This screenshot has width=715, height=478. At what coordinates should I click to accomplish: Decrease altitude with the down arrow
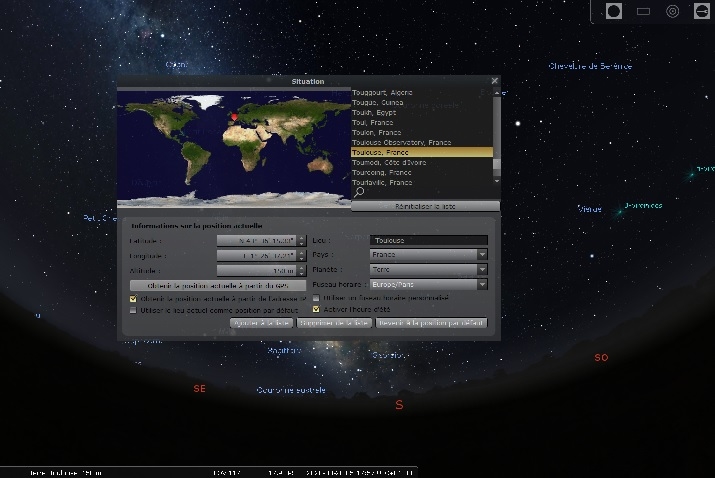pos(301,273)
